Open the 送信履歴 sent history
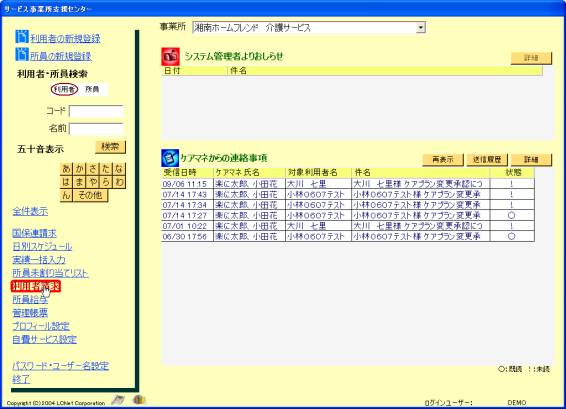 pyautogui.click(x=487, y=160)
